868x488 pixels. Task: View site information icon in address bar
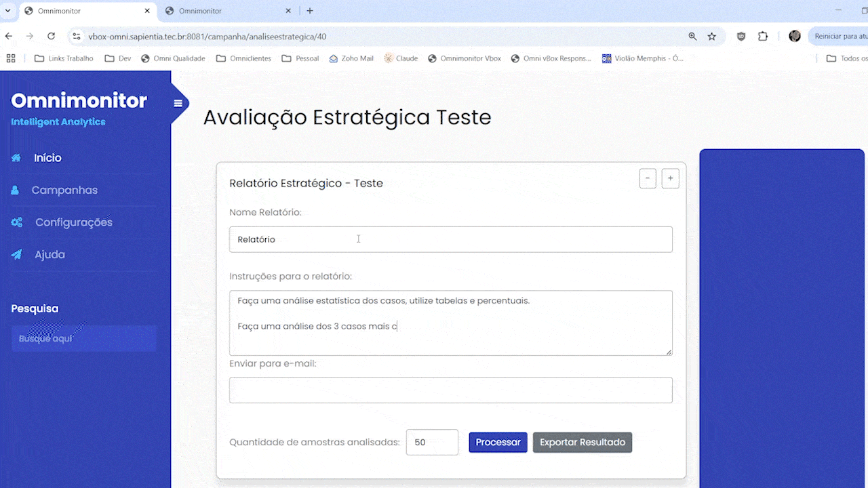point(76,37)
